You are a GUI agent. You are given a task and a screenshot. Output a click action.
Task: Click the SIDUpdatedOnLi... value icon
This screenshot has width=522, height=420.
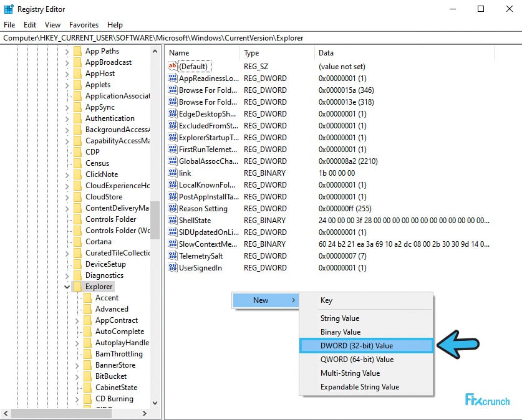[173, 232]
